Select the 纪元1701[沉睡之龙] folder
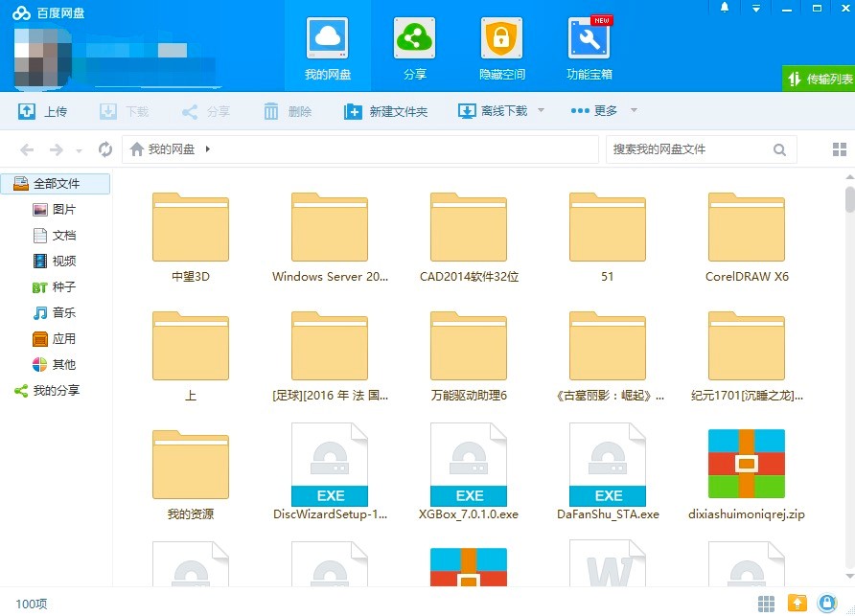 pos(747,356)
